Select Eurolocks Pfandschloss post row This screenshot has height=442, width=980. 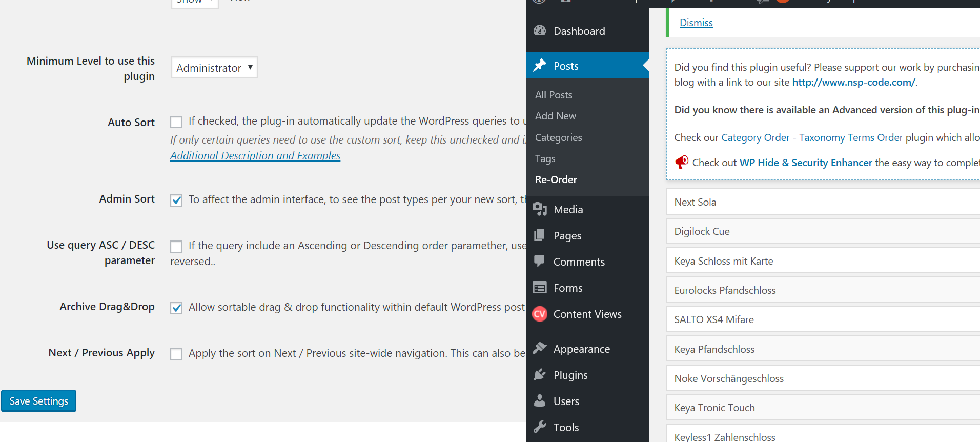click(823, 290)
